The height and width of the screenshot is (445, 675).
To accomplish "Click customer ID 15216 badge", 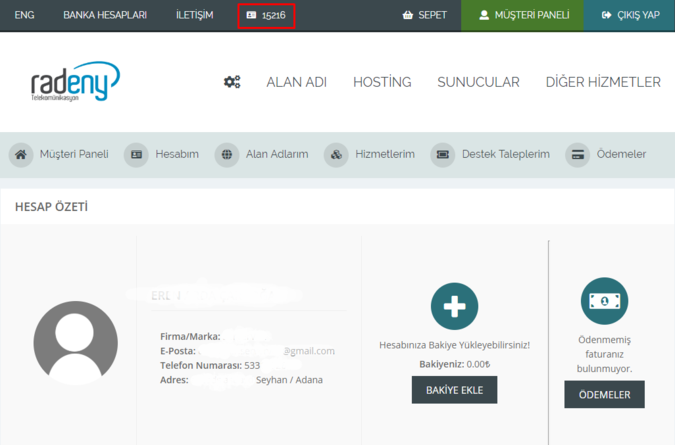I will pos(266,16).
